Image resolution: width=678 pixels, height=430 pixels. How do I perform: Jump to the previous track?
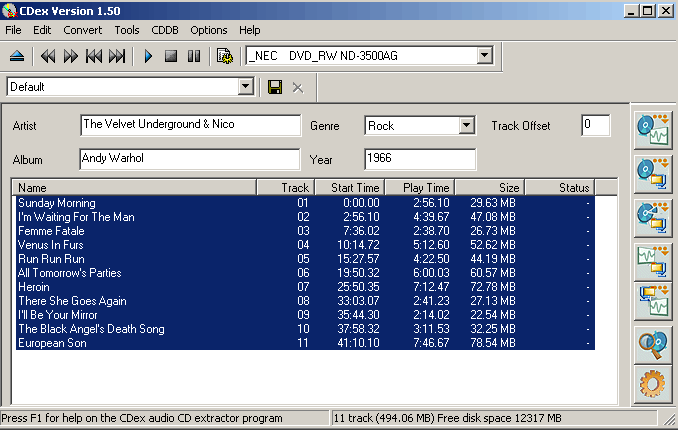94,56
